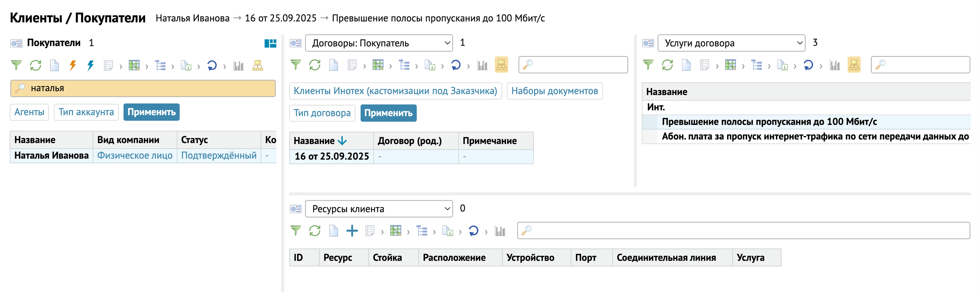980x292 pixels.
Task: Click the filter funnel in Услуги договора toolbar
Action: (648, 65)
